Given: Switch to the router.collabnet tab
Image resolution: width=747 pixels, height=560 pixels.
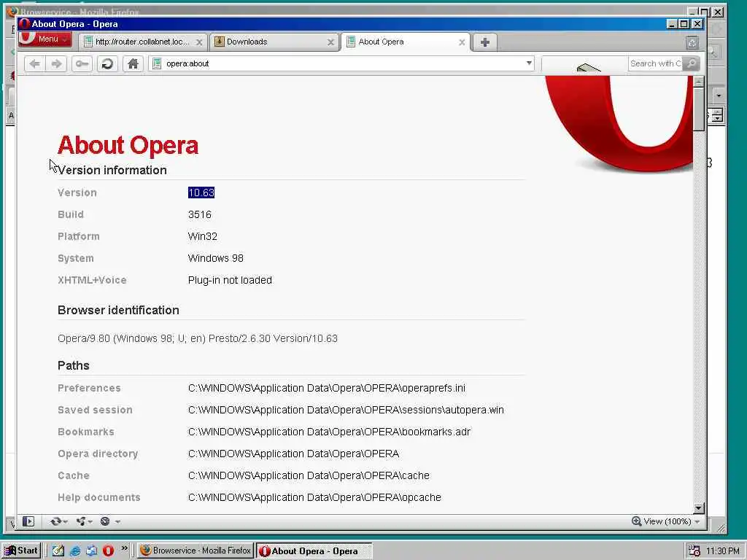Looking at the screenshot, I should 142,42.
